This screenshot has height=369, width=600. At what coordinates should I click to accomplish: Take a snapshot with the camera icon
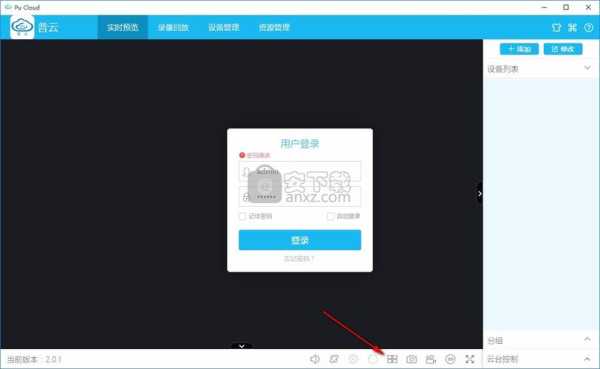[x=412, y=359]
